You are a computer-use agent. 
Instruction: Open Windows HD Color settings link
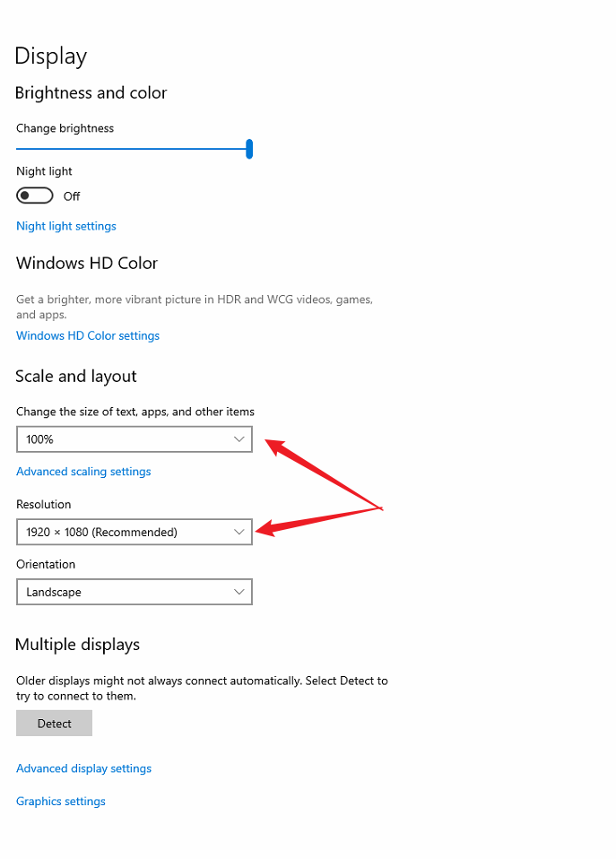(x=88, y=336)
